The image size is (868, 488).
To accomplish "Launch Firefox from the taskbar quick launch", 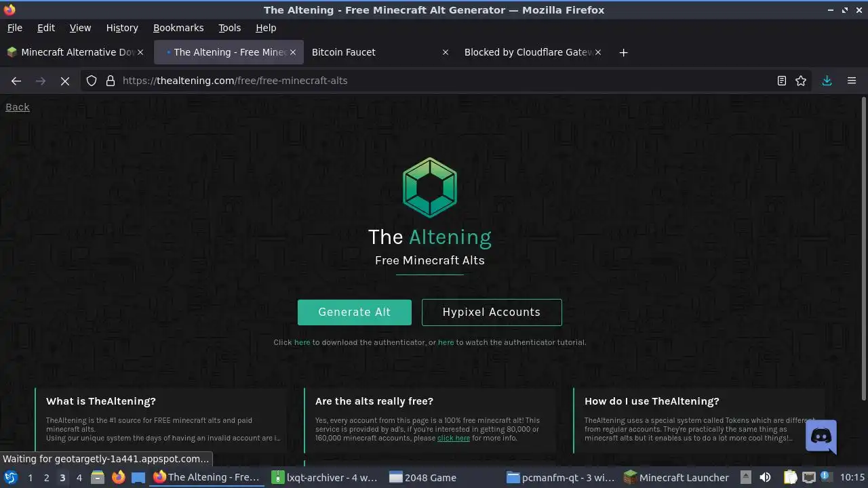I will [x=119, y=477].
